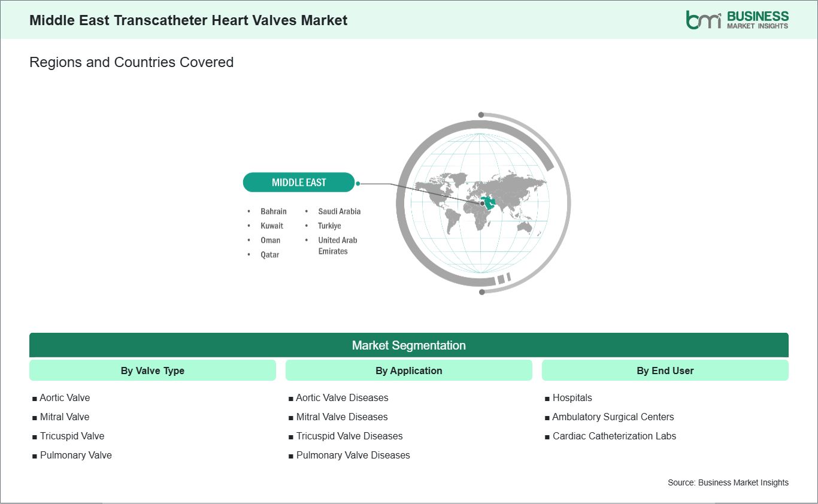Click the Market Segmentation header bar
The image size is (818, 504).
pos(409,345)
